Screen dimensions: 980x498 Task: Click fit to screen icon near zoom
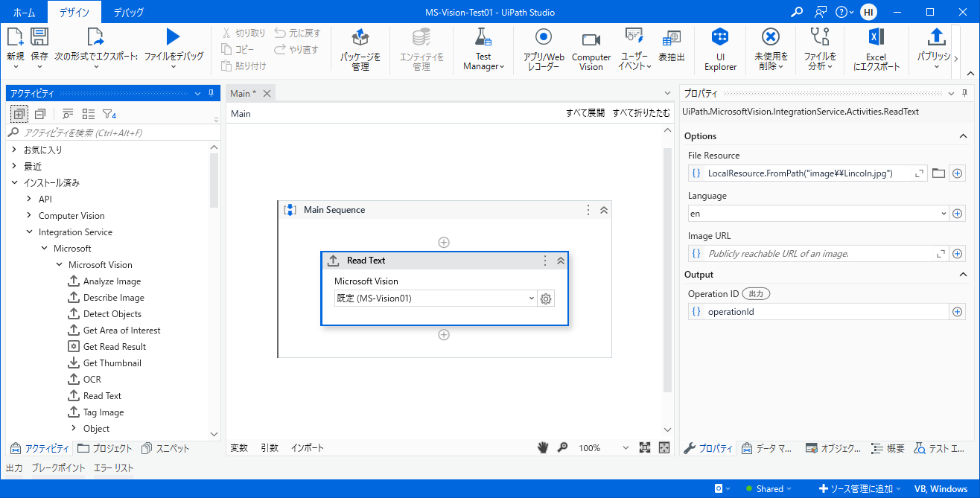[645, 447]
